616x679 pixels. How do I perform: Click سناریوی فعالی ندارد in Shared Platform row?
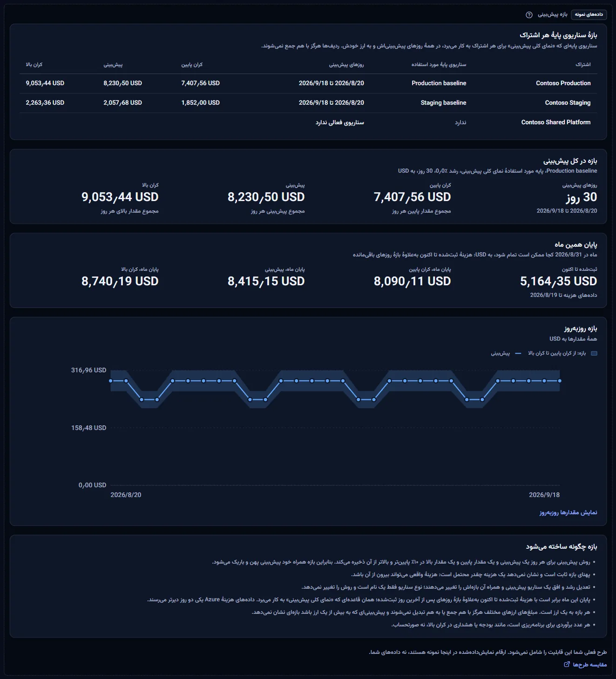pyautogui.click(x=340, y=122)
